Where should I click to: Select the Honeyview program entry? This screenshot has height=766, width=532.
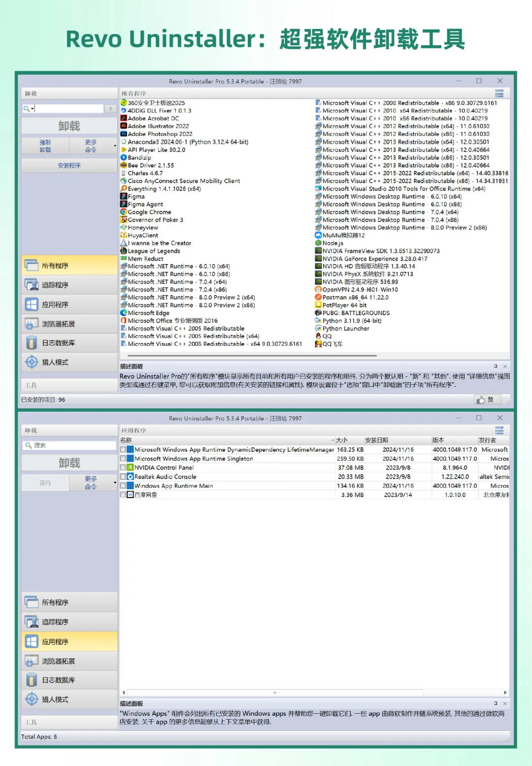[139, 228]
